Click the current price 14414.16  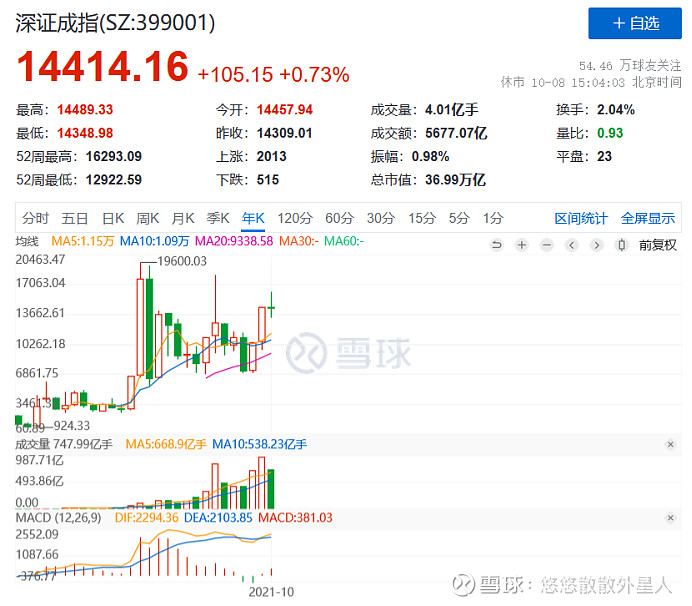(x=103, y=66)
